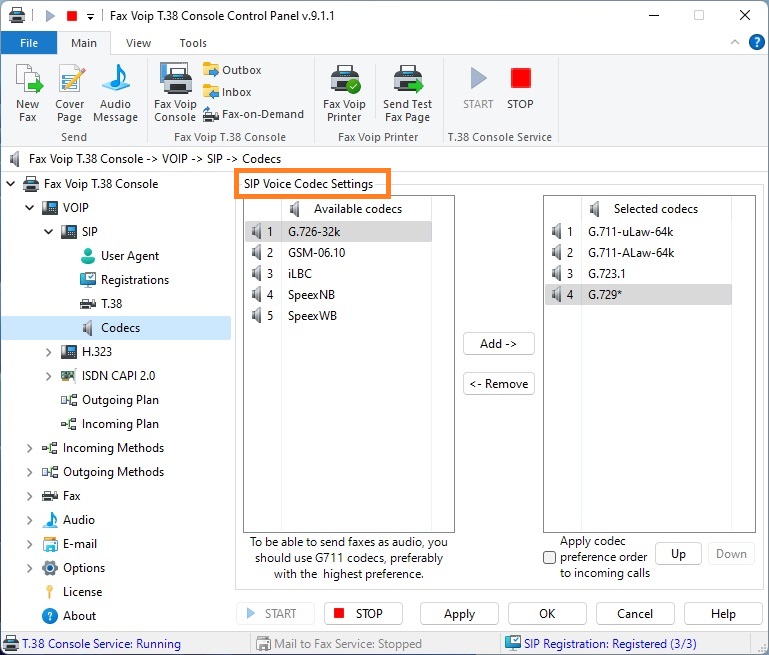Select SpeexWB in available codecs
This screenshot has height=655, width=769.
338,316
